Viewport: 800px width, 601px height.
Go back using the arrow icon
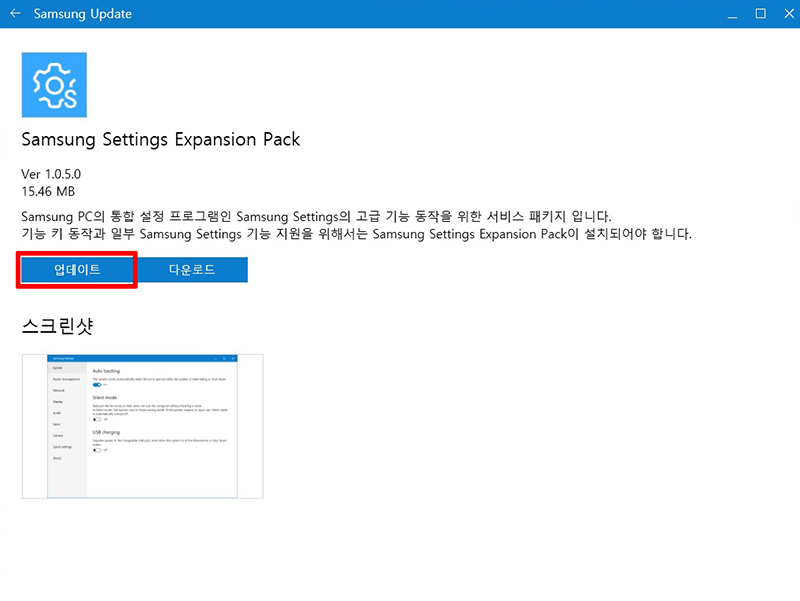[x=15, y=13]
